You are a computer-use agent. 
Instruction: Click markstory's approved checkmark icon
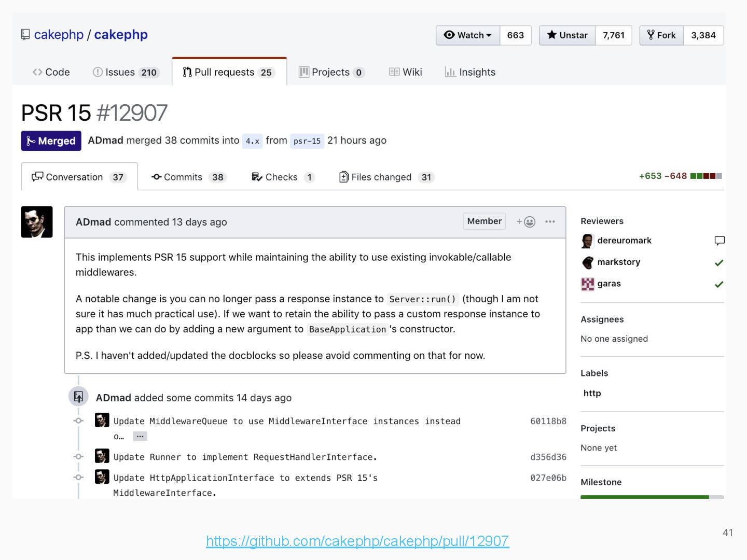(x=719, y=263)
